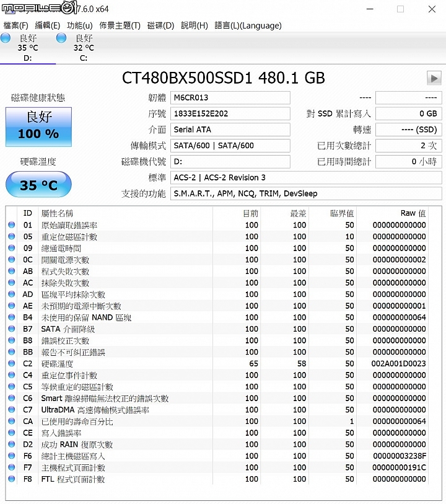Open the 佈景主題(T) menu
The image size is (446, 504).
click(x=120, y=25)
